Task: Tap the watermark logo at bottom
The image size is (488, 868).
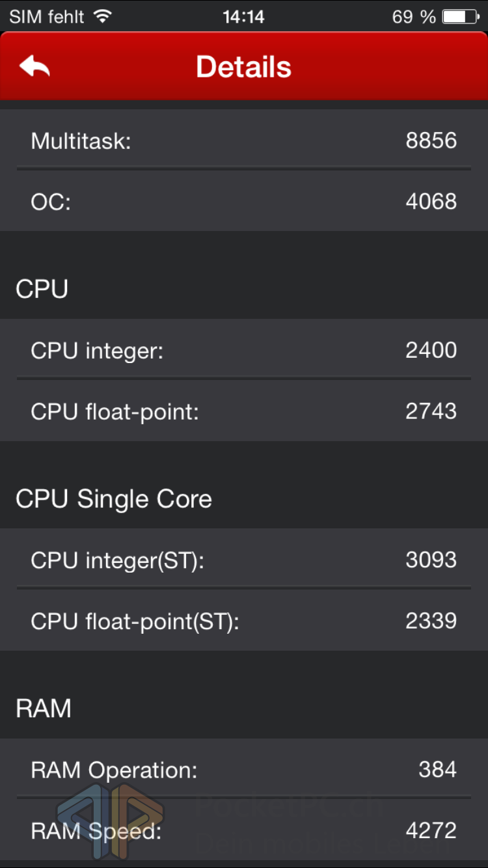Action: point(111,821)
